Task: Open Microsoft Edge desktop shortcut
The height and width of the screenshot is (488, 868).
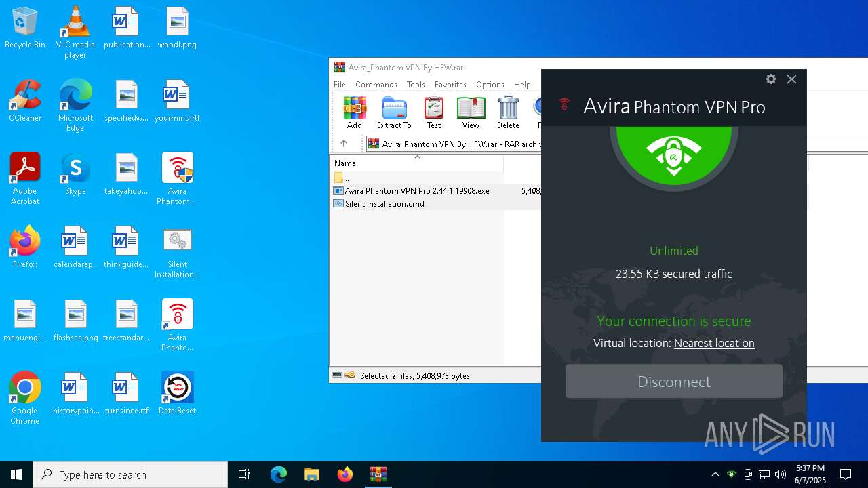Action: point(75,106)
